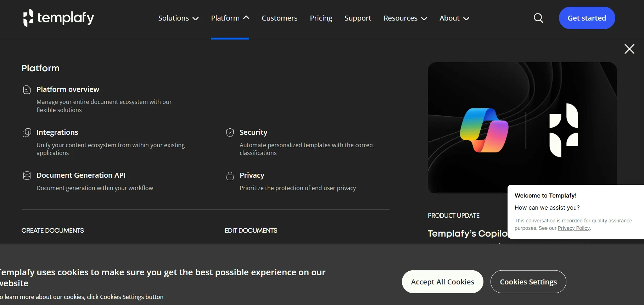Open the About dropdown menu
The height and width of the screenshot is (305, 644).
point(454,18)
